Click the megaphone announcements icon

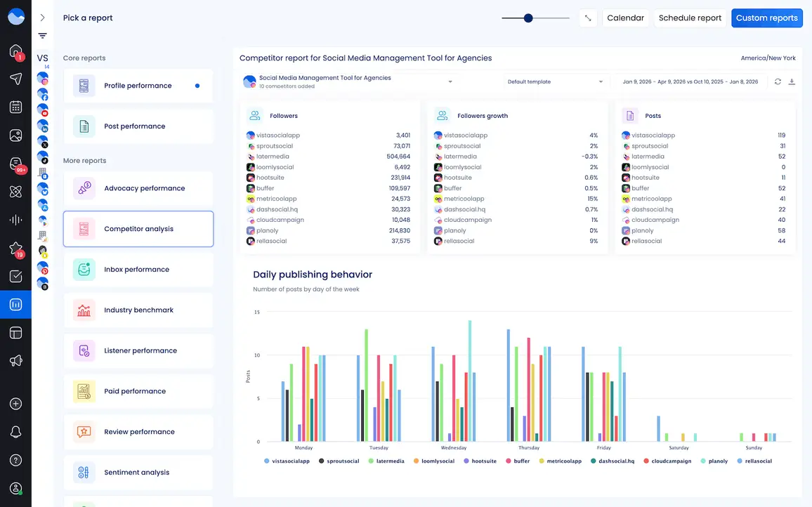15,360
